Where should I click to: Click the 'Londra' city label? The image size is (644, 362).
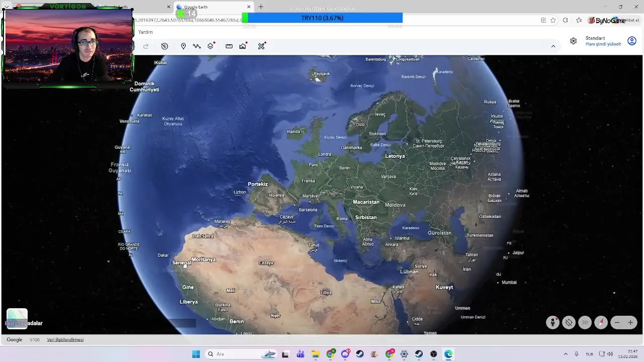[x=325, y=154]
